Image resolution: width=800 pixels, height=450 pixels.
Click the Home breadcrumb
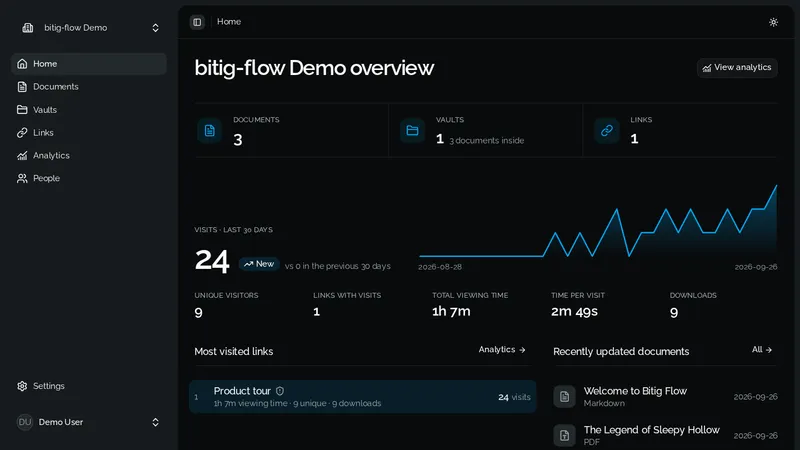(229, 21)
